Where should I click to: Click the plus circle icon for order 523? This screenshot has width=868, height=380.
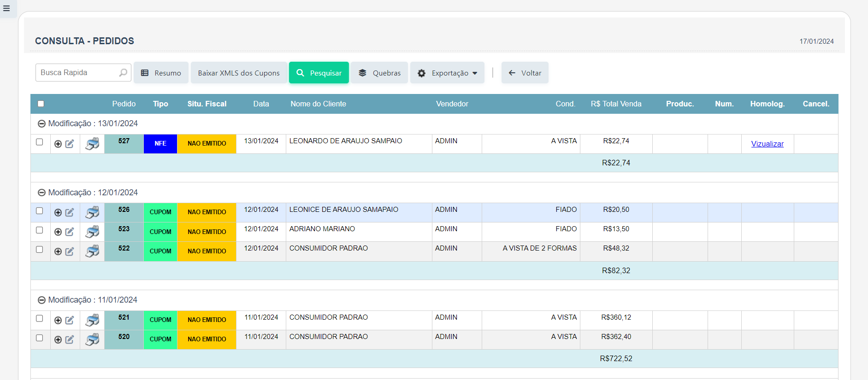pos(58,232)
